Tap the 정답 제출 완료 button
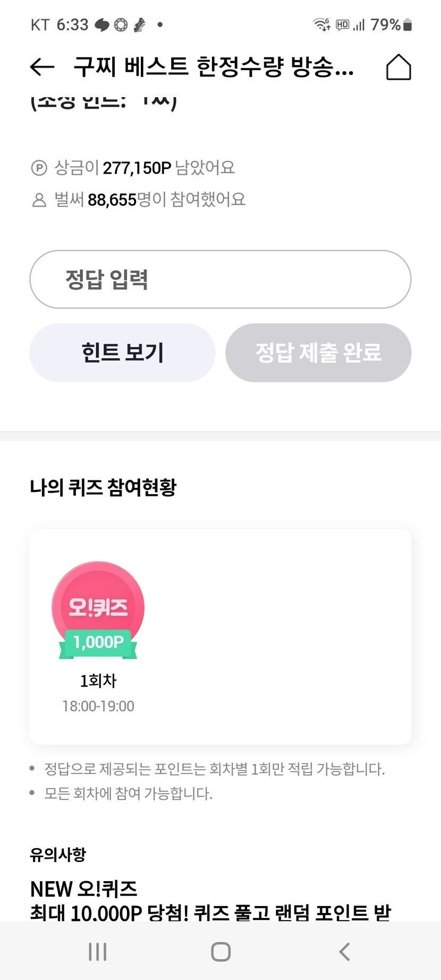The image size is (441, 980). coord(318,352)
